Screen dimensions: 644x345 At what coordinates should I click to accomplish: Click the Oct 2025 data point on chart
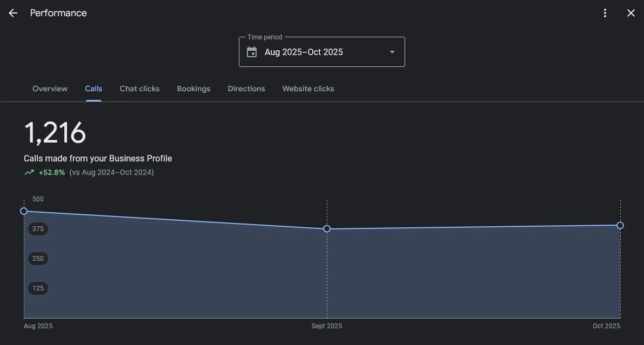[x=620, y=225]
